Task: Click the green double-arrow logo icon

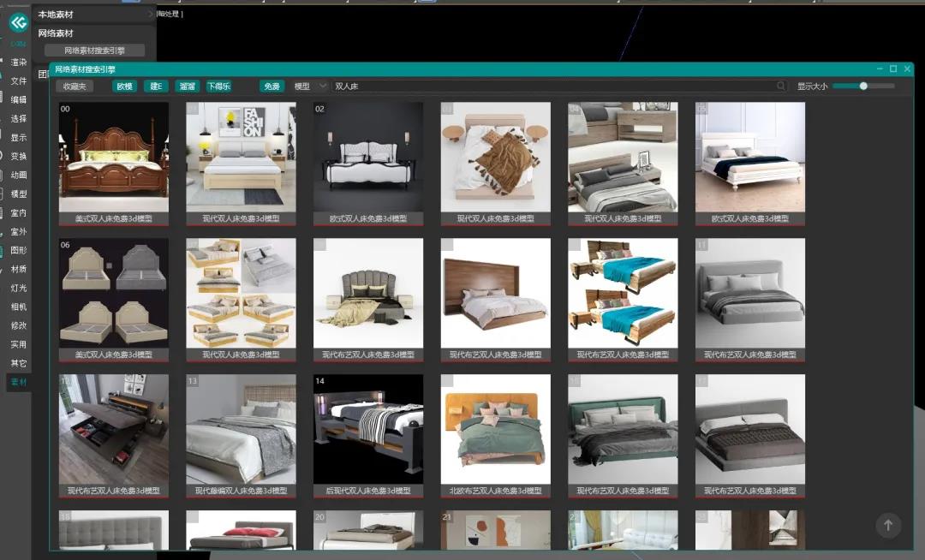Action: point(18,23)
